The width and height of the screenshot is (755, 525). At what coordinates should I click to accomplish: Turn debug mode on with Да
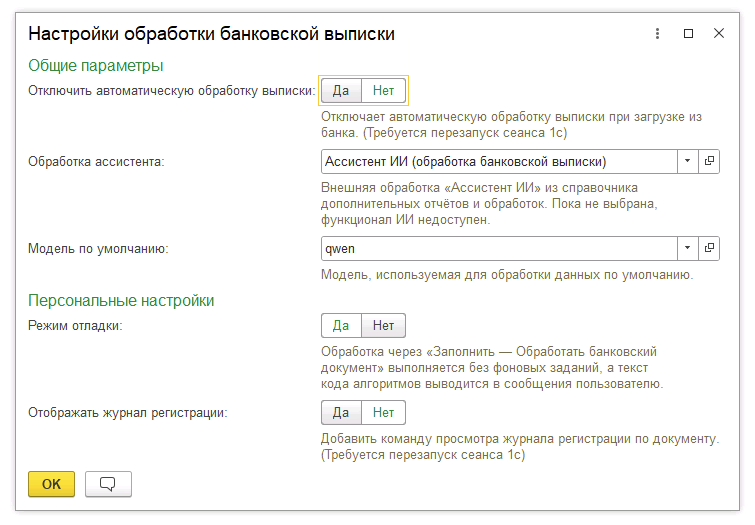point(341,326)
